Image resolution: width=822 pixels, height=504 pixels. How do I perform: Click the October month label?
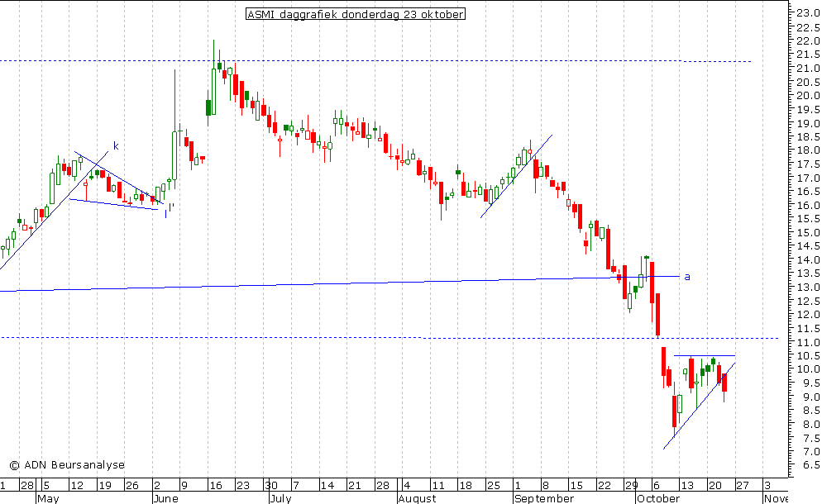pyautogui.click(x=658, y=498)
